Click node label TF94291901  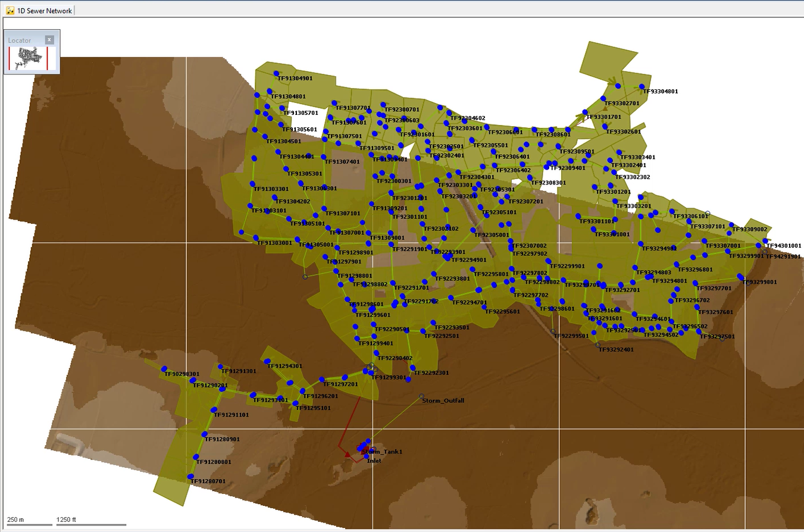point(783,256)
